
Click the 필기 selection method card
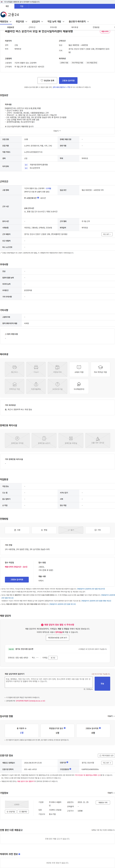click(x=71, y=530)
